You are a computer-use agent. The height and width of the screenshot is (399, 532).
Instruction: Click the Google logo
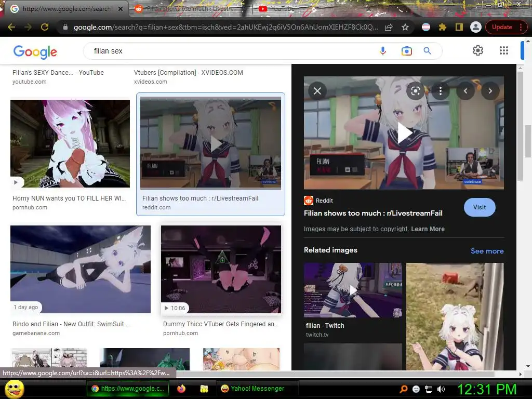[35, 51]
